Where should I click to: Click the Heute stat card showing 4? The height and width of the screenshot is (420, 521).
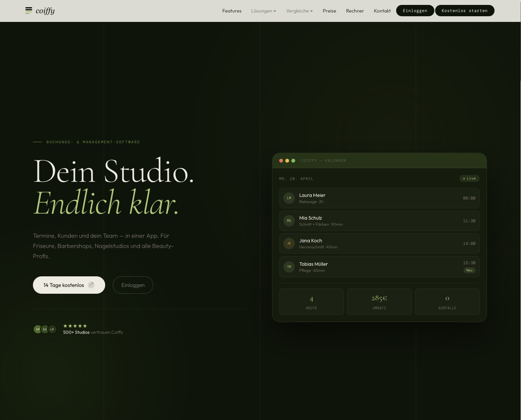(x=311, y=302)
